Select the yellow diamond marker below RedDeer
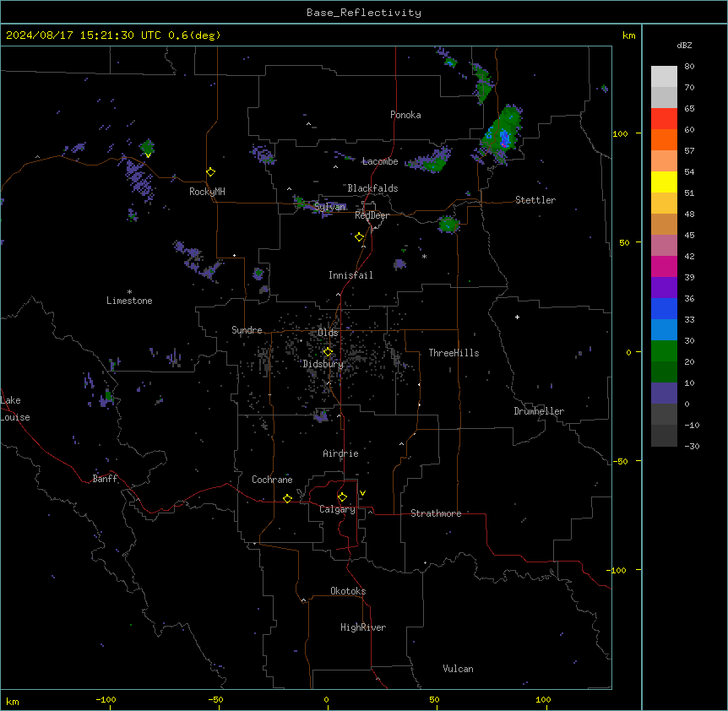Screen dimensions: 728x711 click(360, 237)
